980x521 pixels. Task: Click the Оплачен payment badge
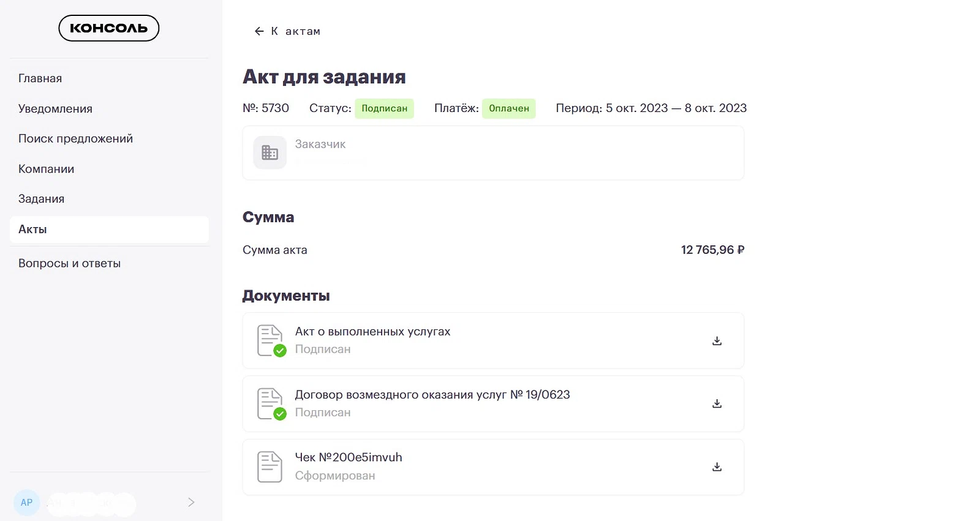[x=509, y=108]
